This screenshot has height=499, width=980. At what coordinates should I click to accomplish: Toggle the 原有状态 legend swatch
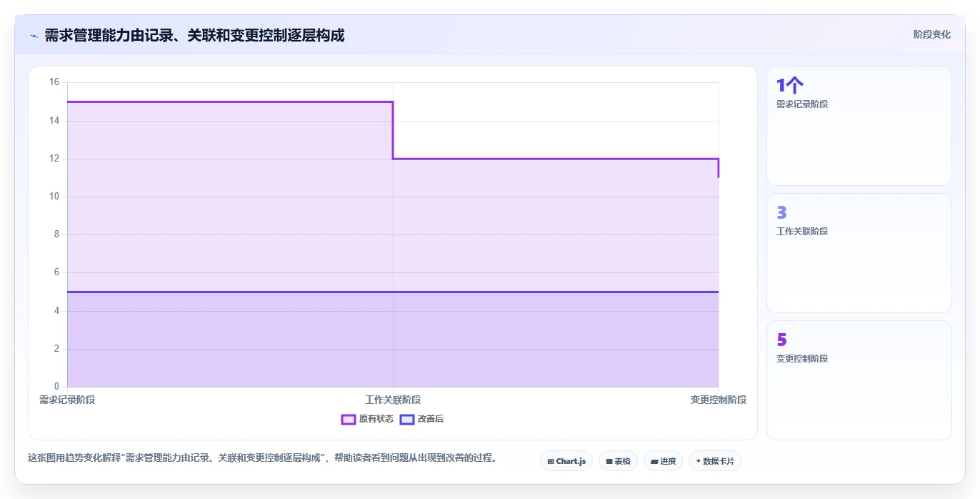point(349,419)
